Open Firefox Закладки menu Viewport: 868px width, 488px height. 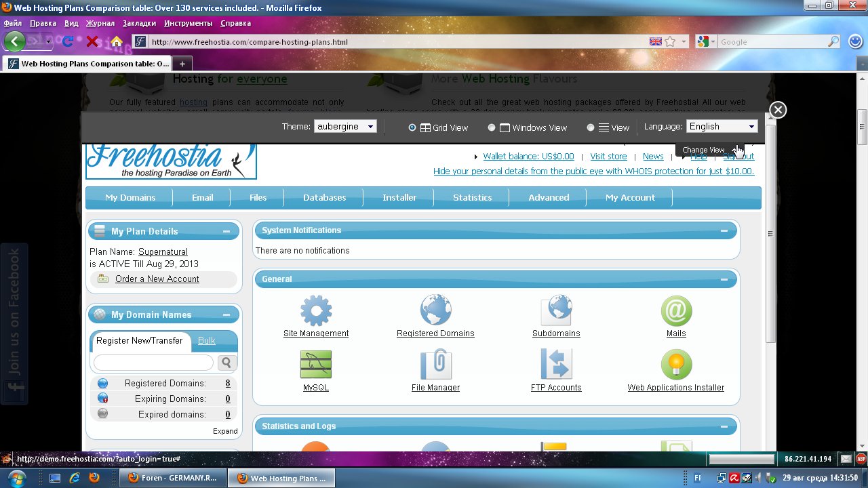(x=140, y=23)
